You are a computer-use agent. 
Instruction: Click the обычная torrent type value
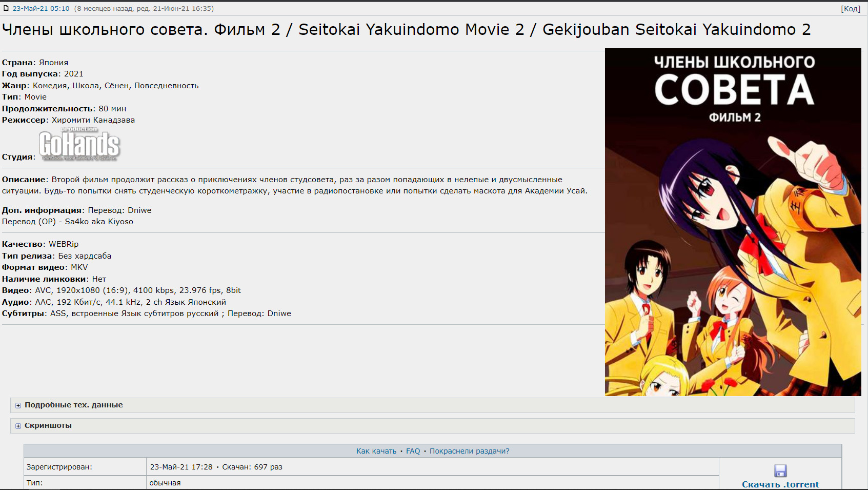coord(165,483)
